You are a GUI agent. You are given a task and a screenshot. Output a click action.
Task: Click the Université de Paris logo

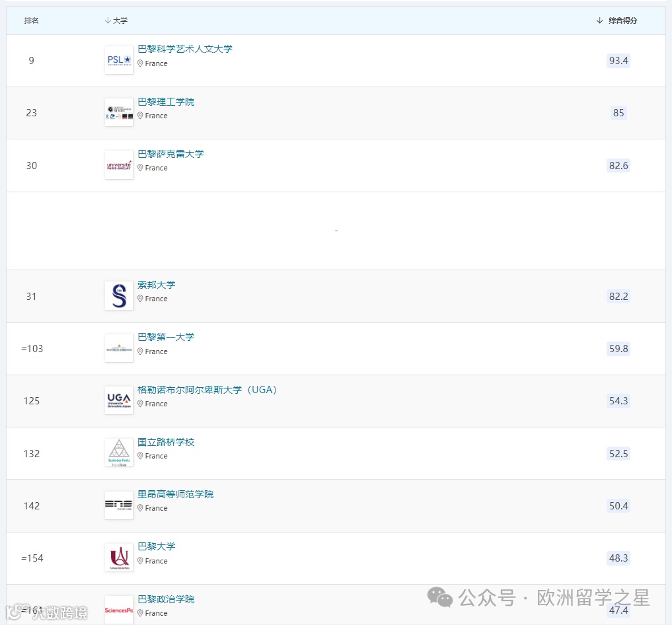[119, 558]
